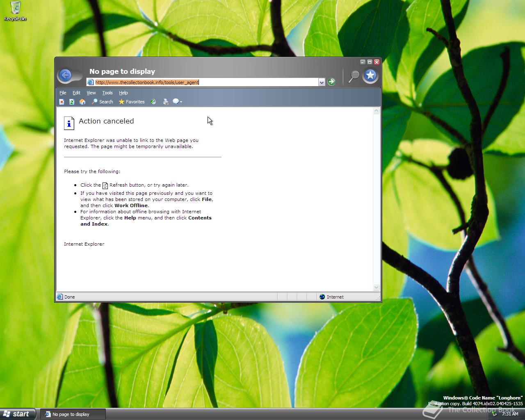Click the vertical scrollbar down arrow

pos(376,288)
